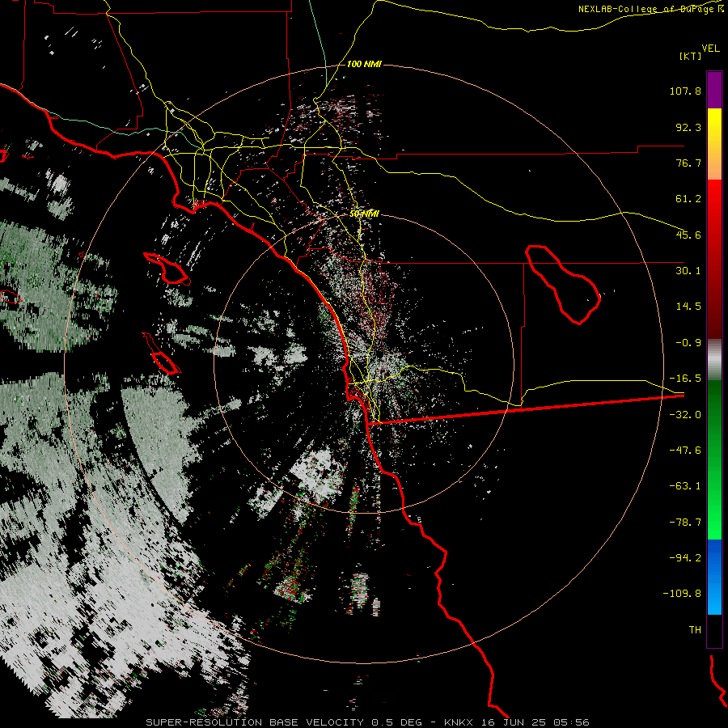
Task: Select the -109.8 velocity legend value
Action: pos(682,594)
